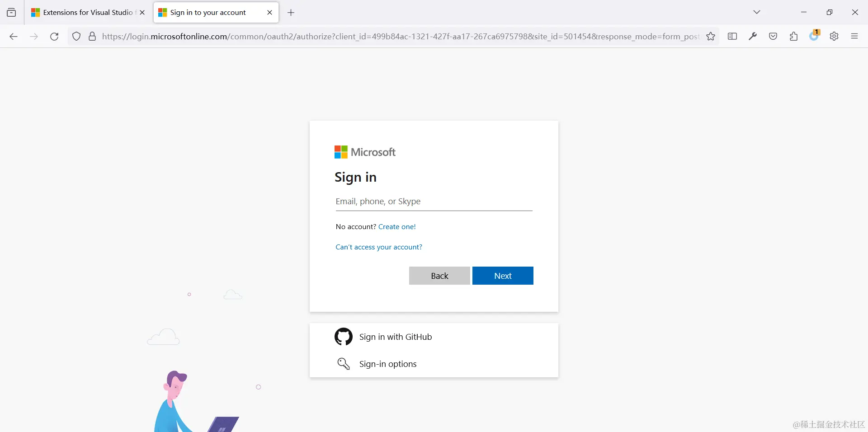Screen dimensions: 868x432
Task: Open the settings gear icon in toolbar
Action: tap(834, 37)
